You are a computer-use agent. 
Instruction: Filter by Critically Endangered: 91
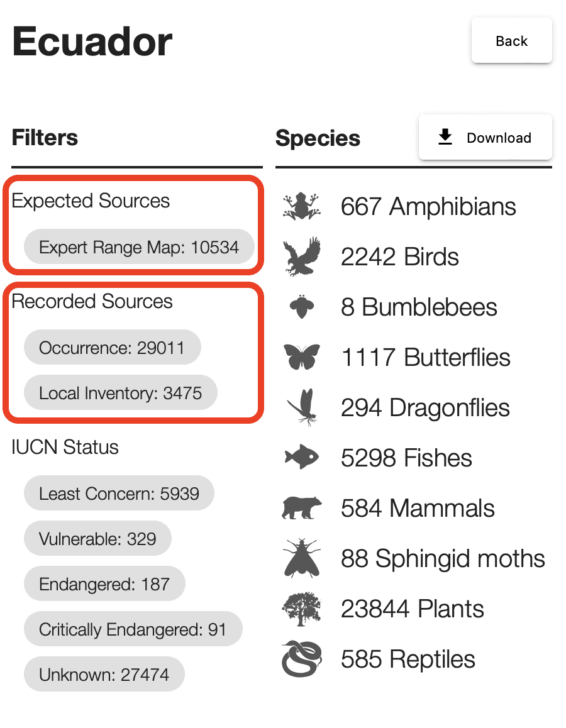coord(133,629)
